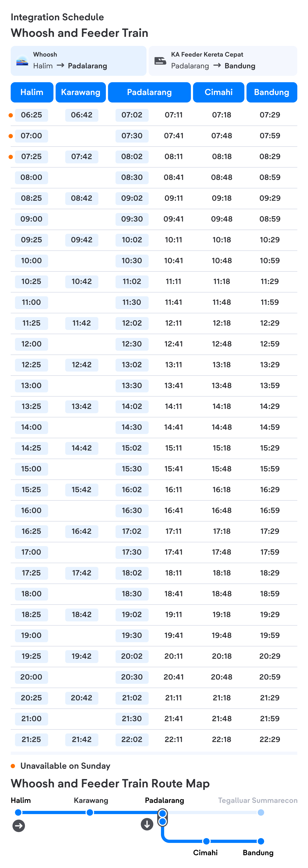308x868 pixels.
Task: Click the right-arrow circle icon under Halim
Action: 19,826
